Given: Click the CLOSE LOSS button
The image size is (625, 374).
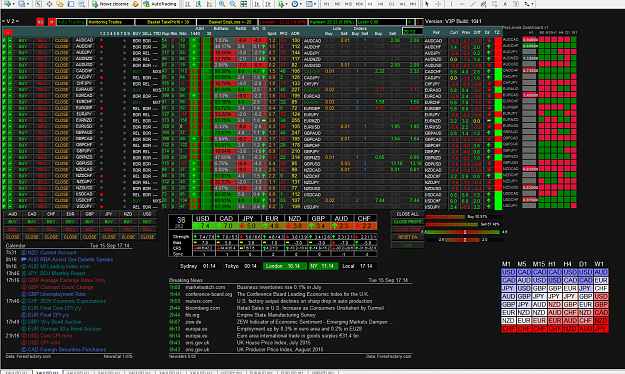Looking at the screenshot, I should click(x=408, y=229).
